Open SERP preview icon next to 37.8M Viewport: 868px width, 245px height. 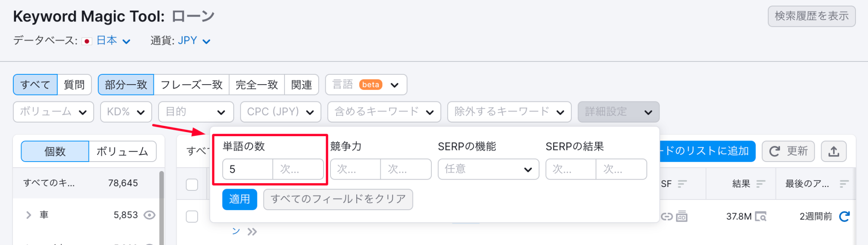point(761,216)
